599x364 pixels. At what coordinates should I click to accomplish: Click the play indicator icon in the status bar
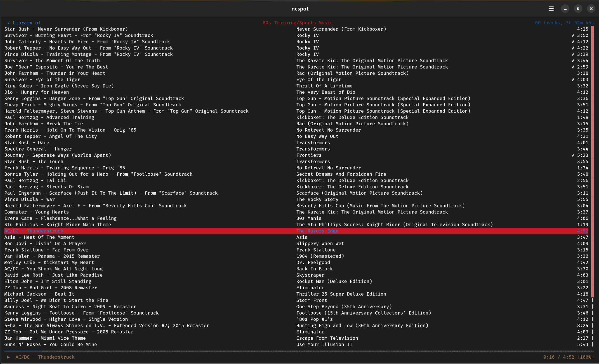[8, 357]
